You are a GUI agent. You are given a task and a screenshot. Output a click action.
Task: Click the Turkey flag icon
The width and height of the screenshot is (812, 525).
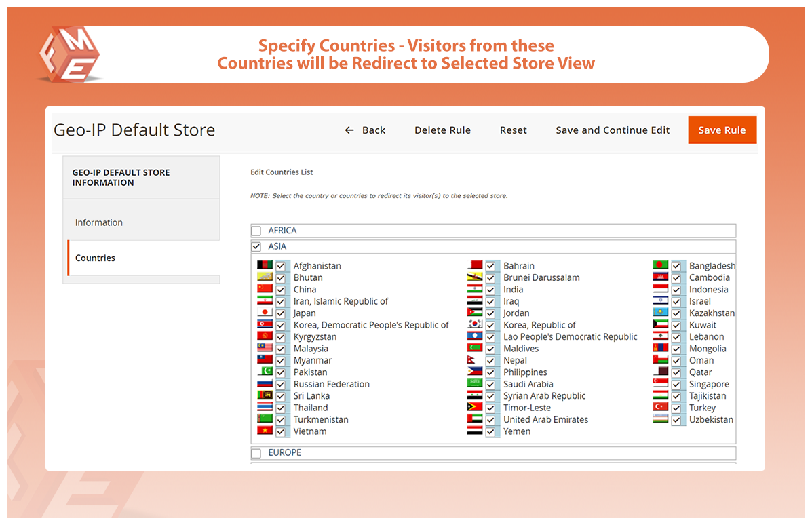(x=660, y=407)
